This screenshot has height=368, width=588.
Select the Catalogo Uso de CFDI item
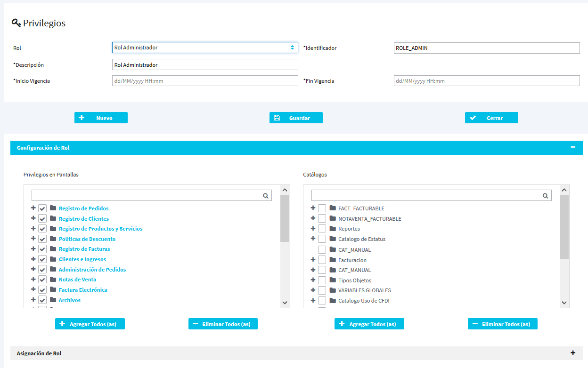[363, 301]
